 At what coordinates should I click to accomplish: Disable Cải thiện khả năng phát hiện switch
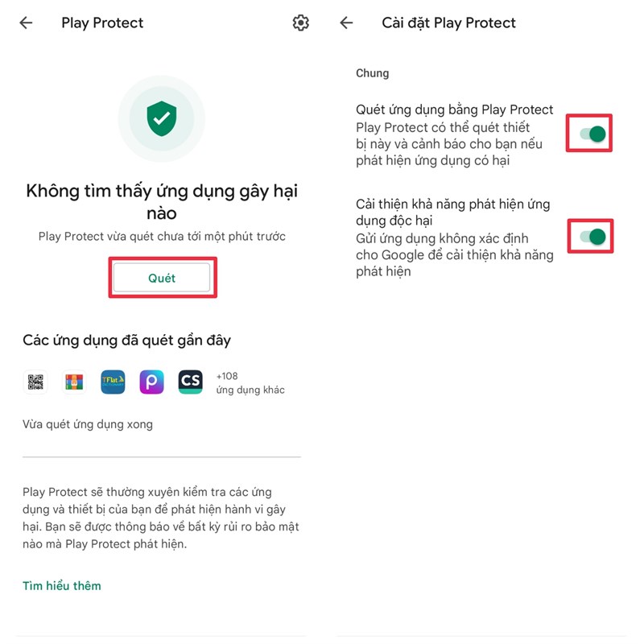click(x=592, y=237)
